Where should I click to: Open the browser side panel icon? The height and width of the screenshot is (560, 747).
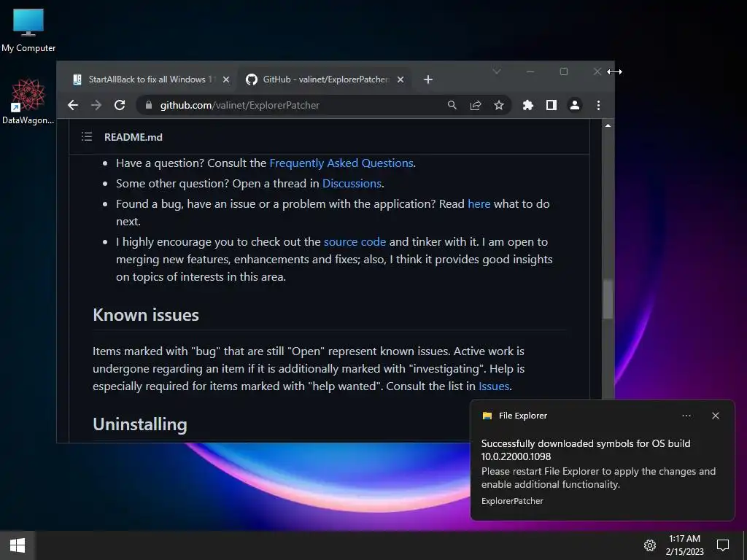pos(551,105)
